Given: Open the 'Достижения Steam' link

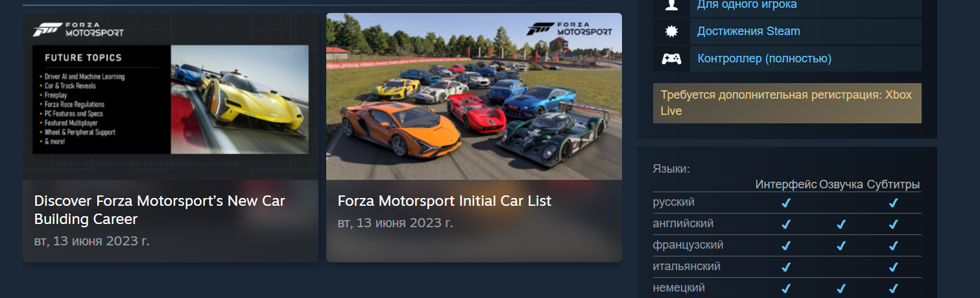Looking at the screenshot, I should [x=748, y=31].
